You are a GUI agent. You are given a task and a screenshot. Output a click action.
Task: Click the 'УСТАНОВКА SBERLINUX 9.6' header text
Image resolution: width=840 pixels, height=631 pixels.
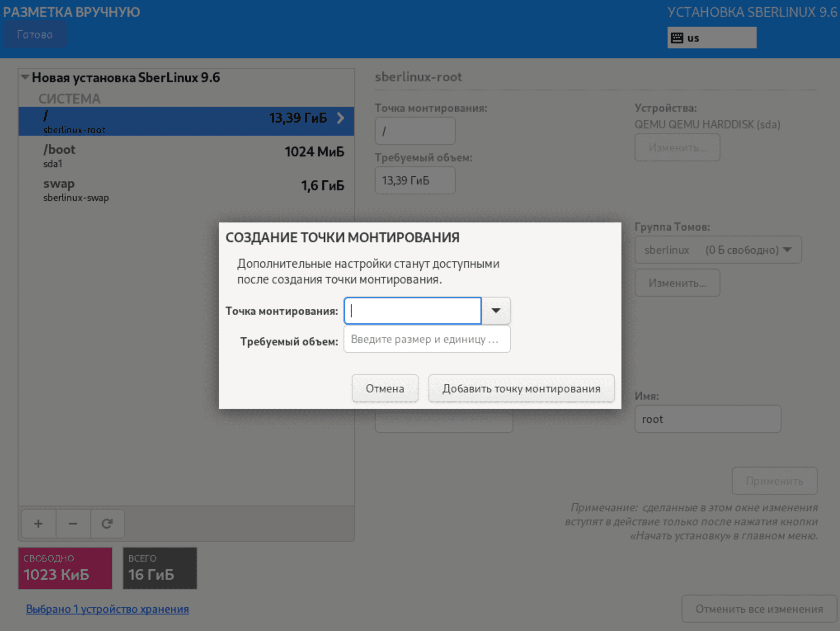(752, 12)
